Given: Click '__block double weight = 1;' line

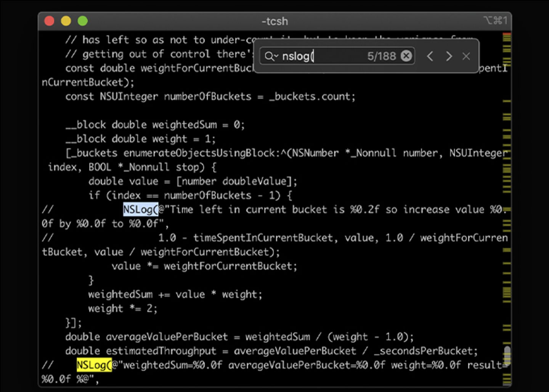Looking at the screenshot, I should (141, 139).
